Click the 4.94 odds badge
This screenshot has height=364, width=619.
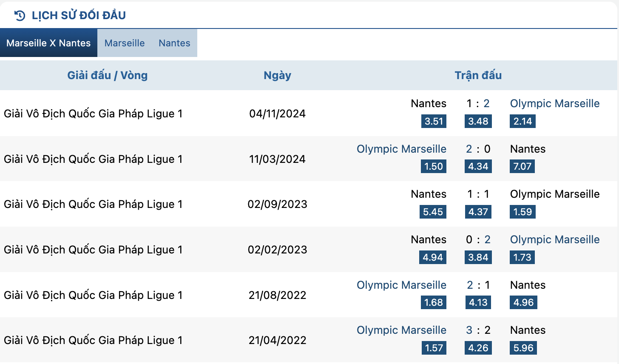coord(433,257)
